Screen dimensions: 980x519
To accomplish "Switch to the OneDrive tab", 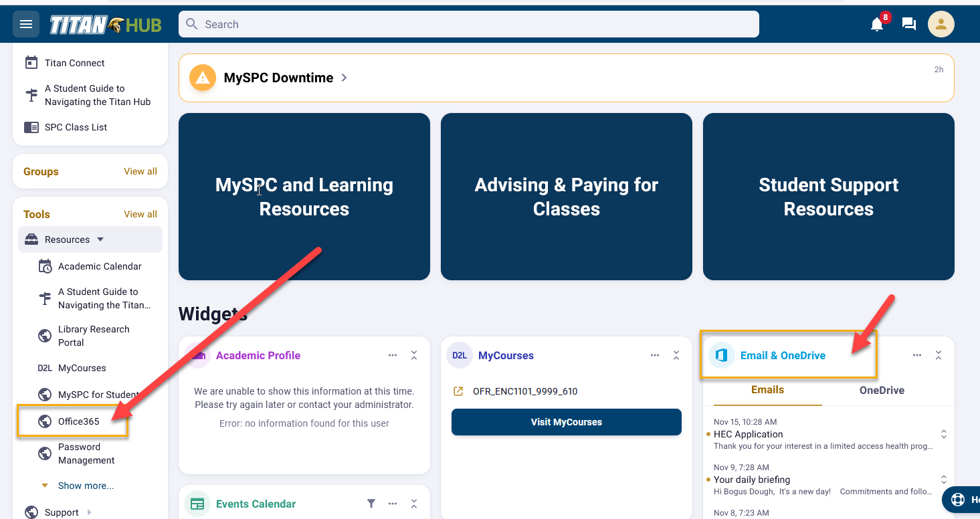I will [x=882, y=390].
